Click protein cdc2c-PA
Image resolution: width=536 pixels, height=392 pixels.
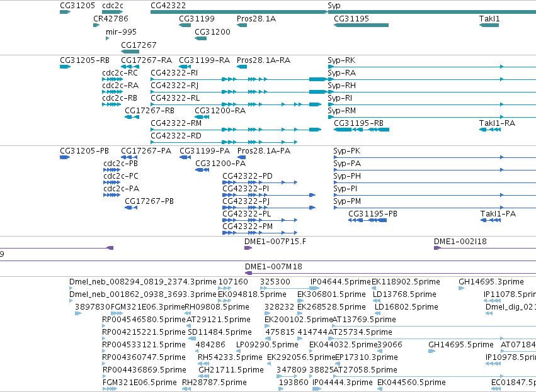111,195
